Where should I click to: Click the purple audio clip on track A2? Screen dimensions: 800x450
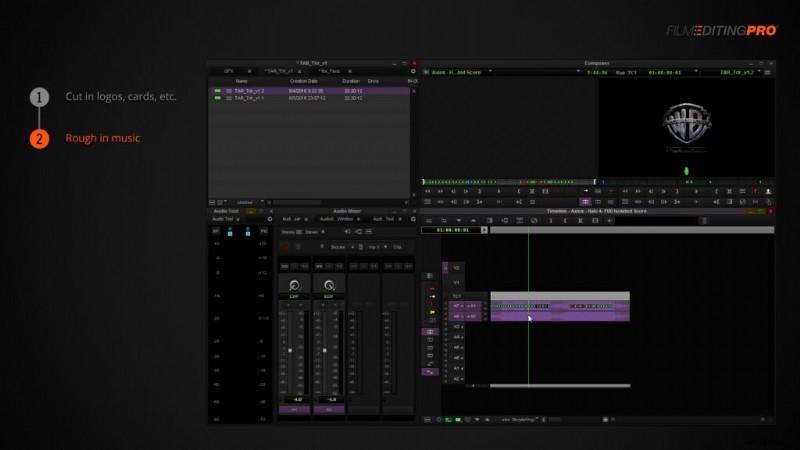point(560,317)
